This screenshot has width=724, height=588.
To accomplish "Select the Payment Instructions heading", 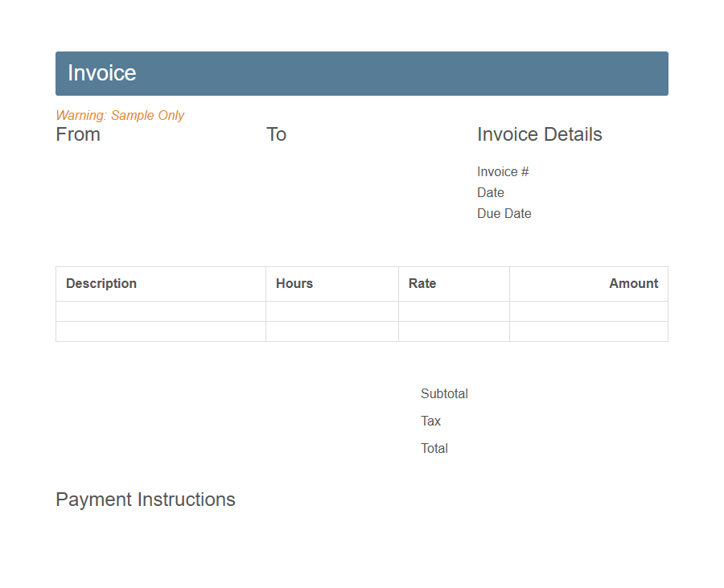I will click(146, 500).
